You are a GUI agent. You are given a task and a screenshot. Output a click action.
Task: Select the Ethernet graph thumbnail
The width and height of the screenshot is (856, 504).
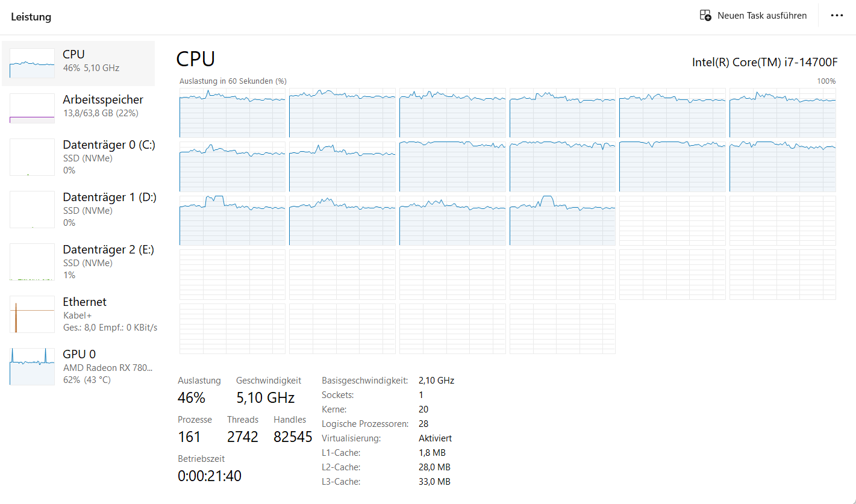point(32,314)
